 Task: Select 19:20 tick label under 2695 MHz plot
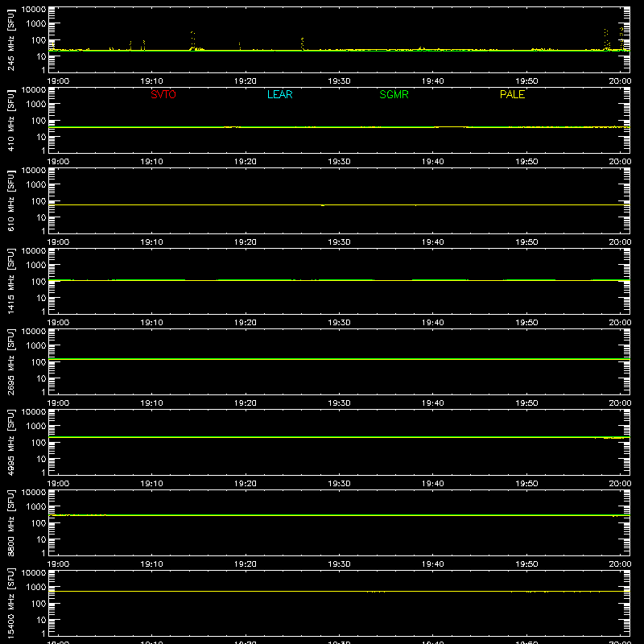point(246,403)
